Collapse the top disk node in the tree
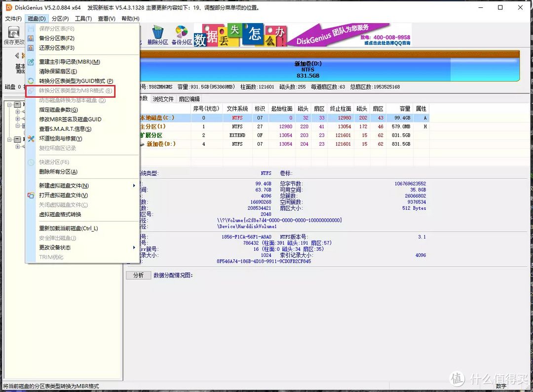Screen dimensions: 533x392 [9, 104]
